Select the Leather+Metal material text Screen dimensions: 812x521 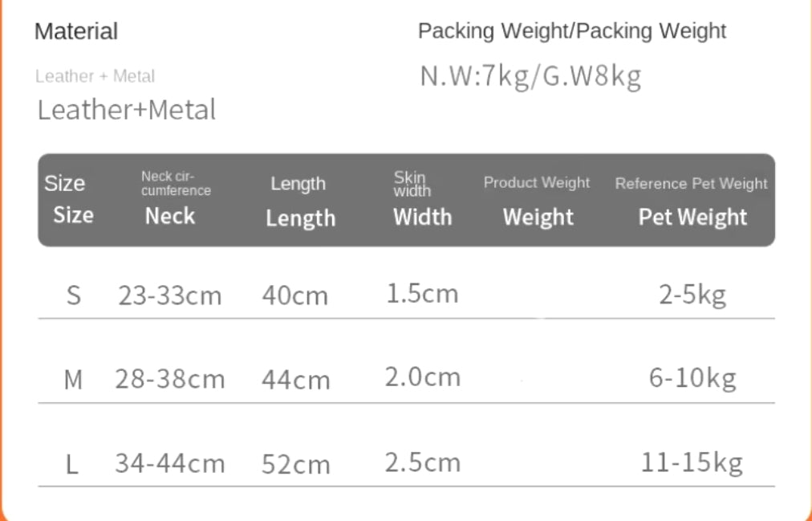coord(126,110)
